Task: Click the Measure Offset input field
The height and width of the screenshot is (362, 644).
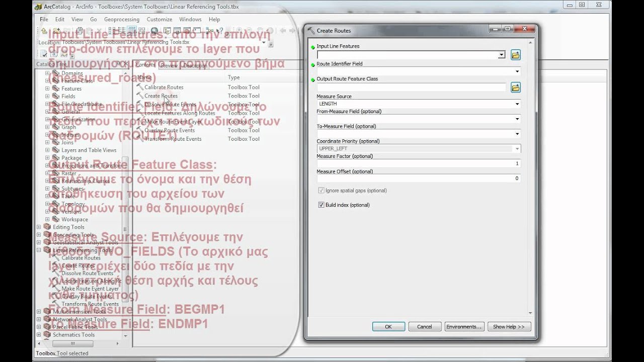Action: tap(419, 178)
